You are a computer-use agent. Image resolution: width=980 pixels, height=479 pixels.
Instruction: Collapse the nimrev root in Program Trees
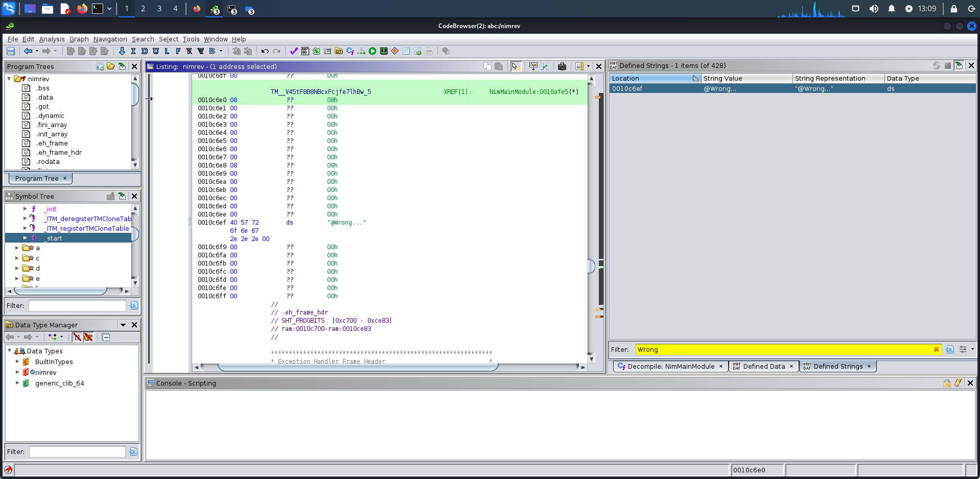pos(9,79)
